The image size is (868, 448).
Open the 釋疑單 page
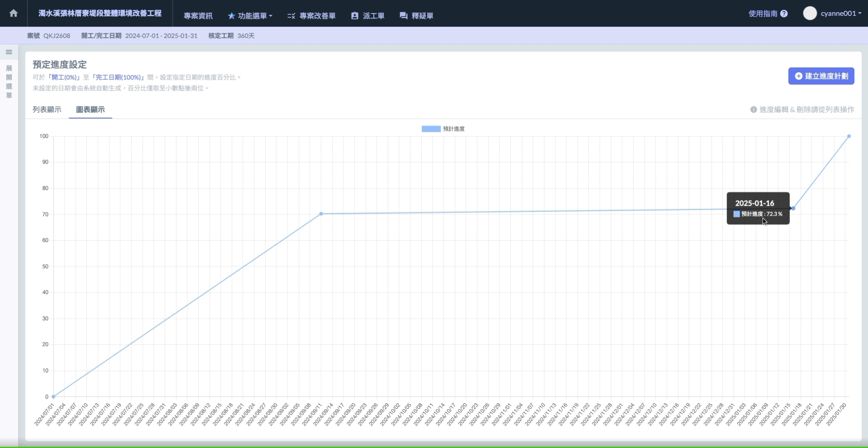pos(416,16)
